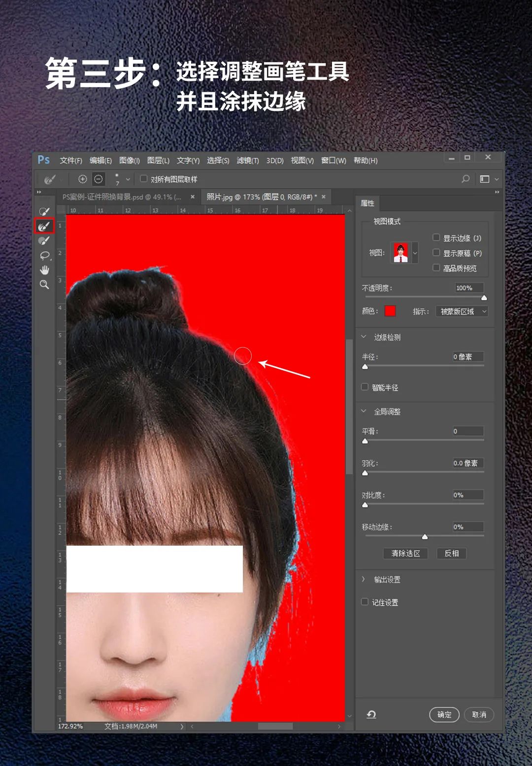Select the Refine Edge Brush tool

pyautogui.click(x=44, y=226)
